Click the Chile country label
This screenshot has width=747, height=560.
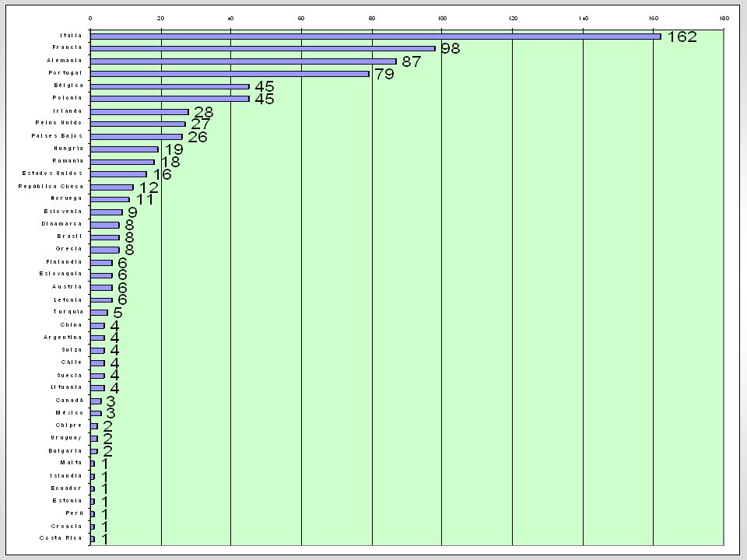[x=72, y=362]
